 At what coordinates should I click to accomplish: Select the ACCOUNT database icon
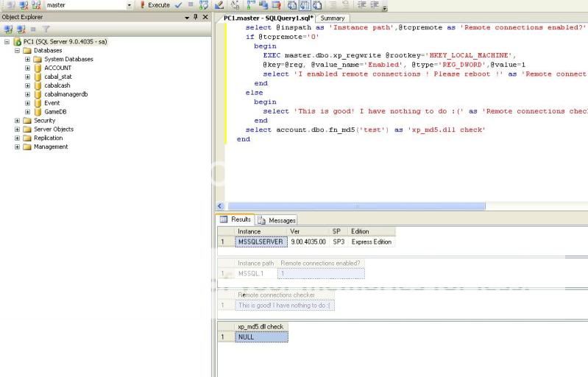(x=38, y=68)
